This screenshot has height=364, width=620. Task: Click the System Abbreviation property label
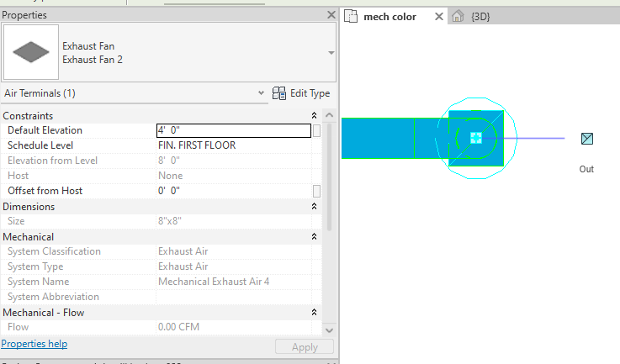53,297
